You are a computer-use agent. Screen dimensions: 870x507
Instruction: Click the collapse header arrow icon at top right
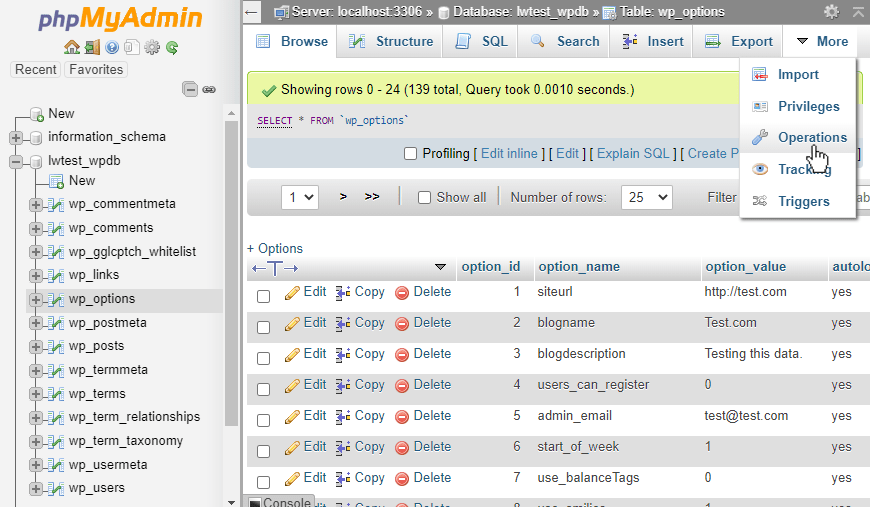858,12
